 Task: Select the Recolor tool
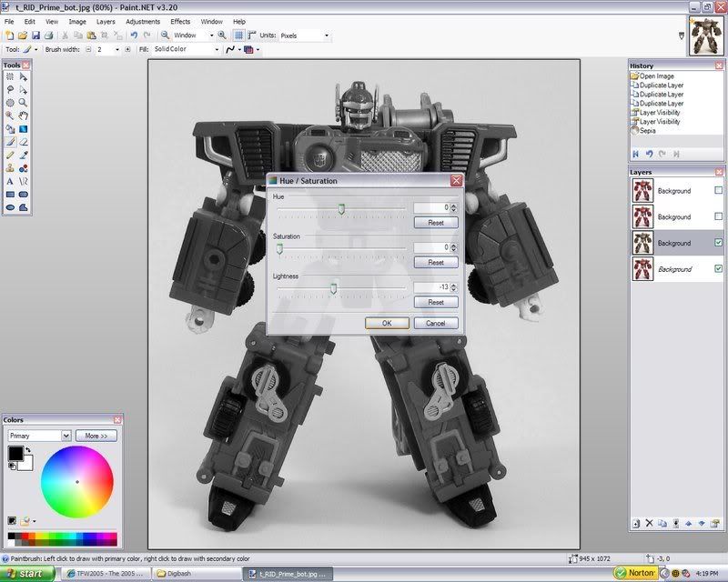[24, 168]
